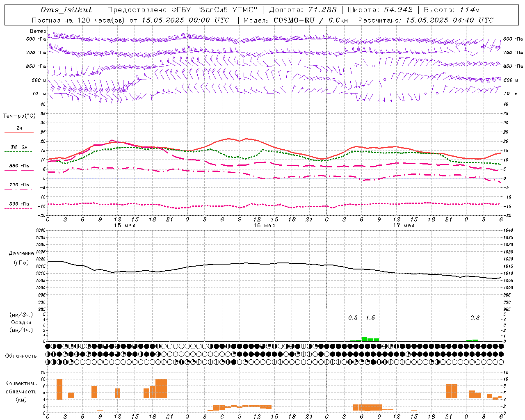
Task: Click the station name Oms_Isilkul in header
Action: click(x=66, y=10)
